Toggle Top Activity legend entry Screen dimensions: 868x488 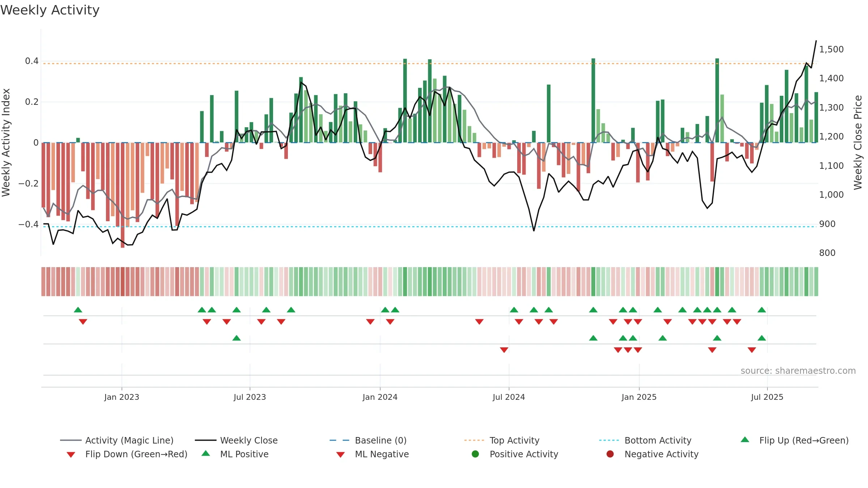click(502, 440)
